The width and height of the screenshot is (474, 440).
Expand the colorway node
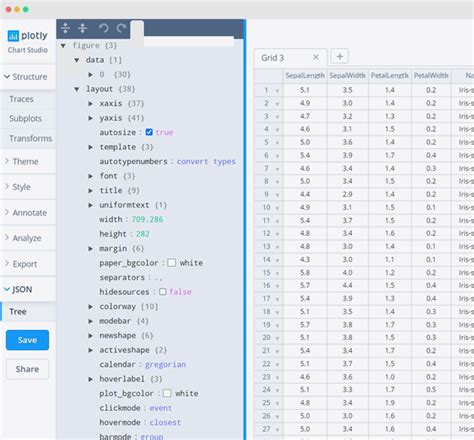point(90,306)
